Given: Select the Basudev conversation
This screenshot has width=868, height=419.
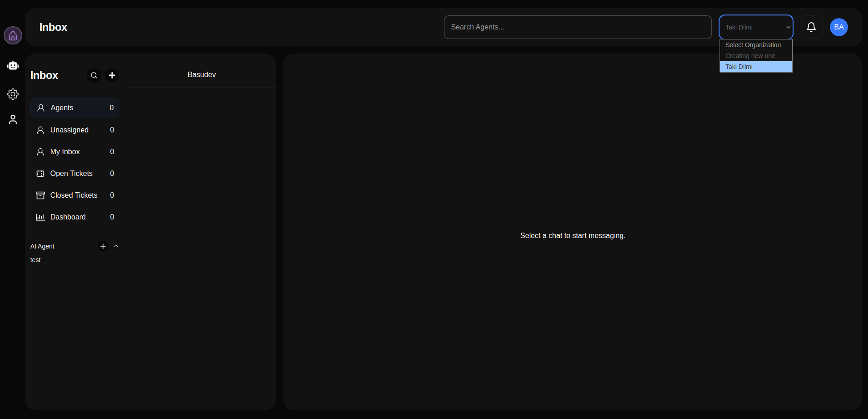Looking at the screenshot, I should [x=201, y=74].
